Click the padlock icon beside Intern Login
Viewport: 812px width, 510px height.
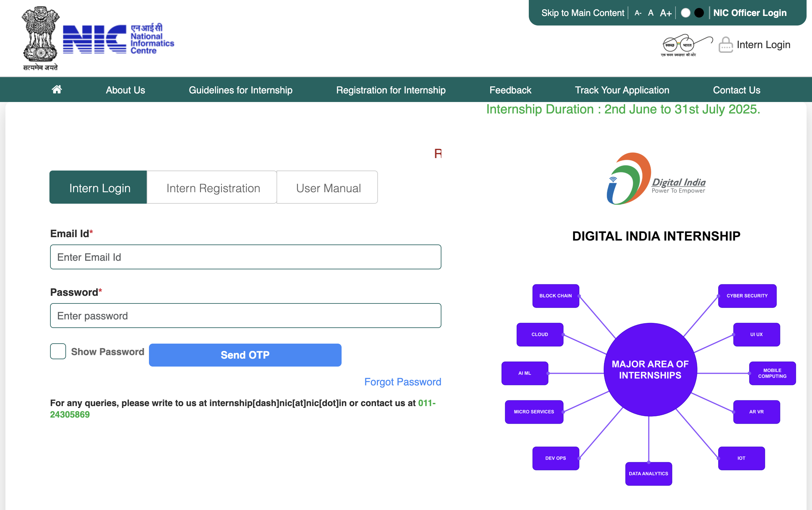726,45
